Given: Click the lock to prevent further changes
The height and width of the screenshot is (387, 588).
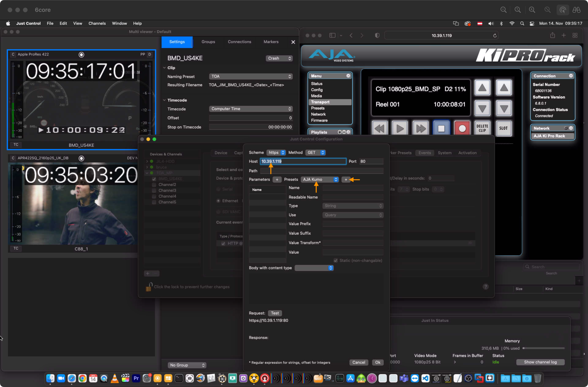Looking at the screenshot, I should point(149,287).
